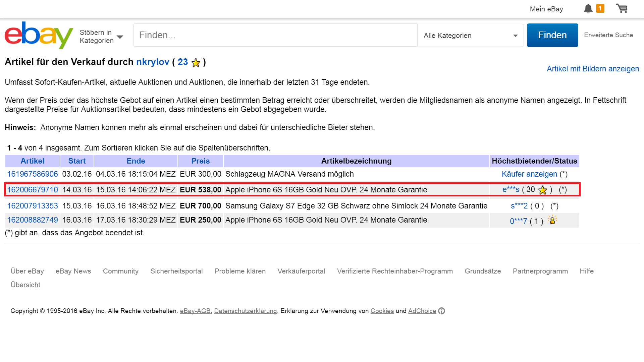Open Community footer link
The height and width of the screenshot is (362, 644).
tap(121, 271)
